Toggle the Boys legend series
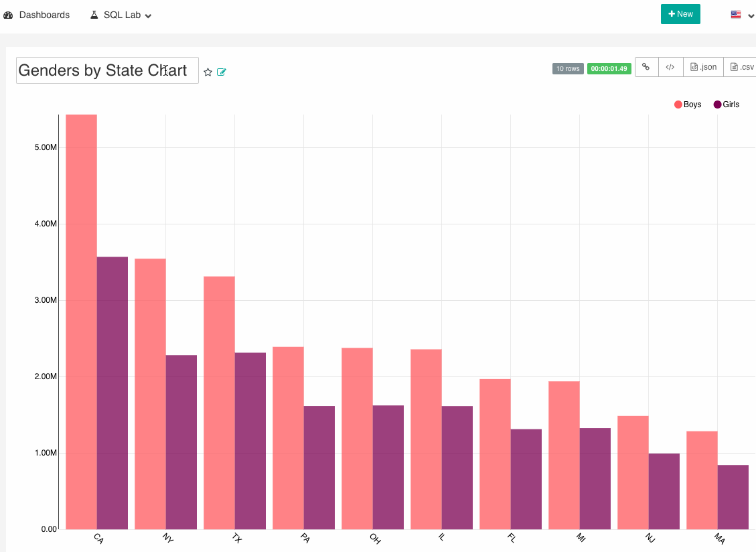 [x=688, y=105]
